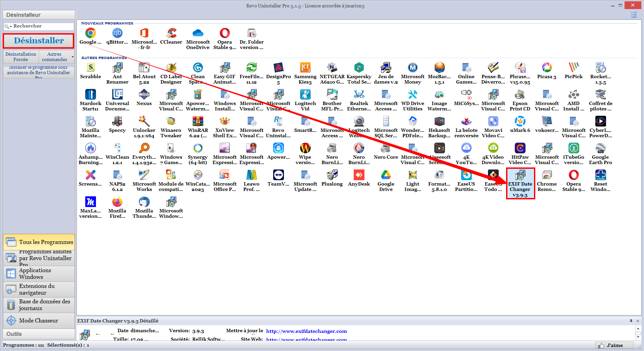The height and width of the screenshot is (351, 644).
Task: Pin the detail panel
Action: pos(631,321)
